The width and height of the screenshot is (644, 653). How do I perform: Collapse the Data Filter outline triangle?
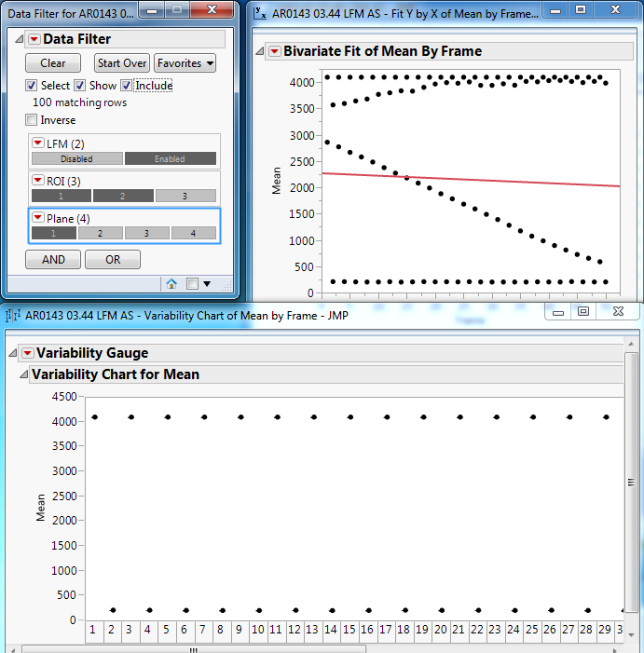(x=20, y=39)
